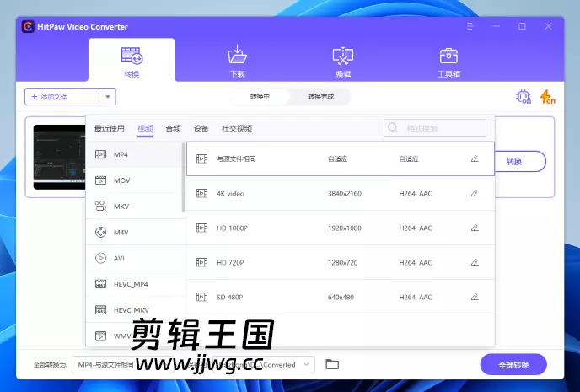Click the AVI play-circle icon

point(100,258)
